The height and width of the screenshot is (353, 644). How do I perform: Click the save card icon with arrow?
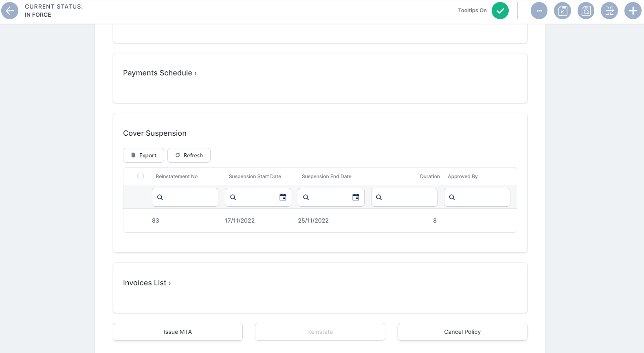coord(562,11)
